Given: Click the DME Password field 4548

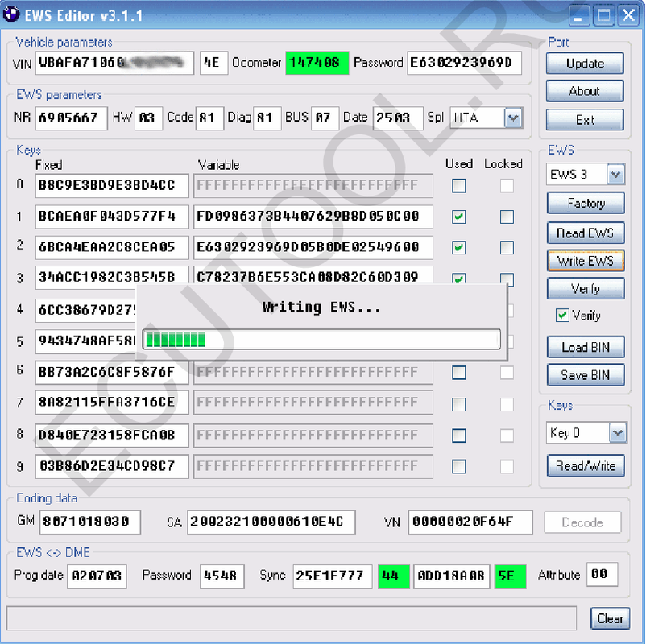Looking at the screenshot, I should [222, 576].
